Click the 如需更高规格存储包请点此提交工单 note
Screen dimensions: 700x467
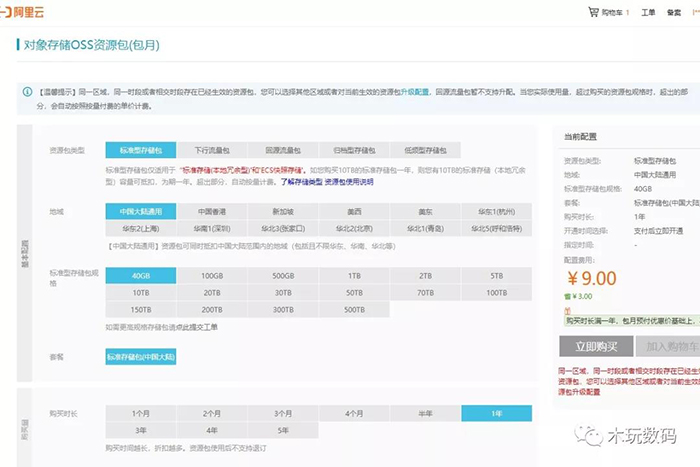(162, 327)
